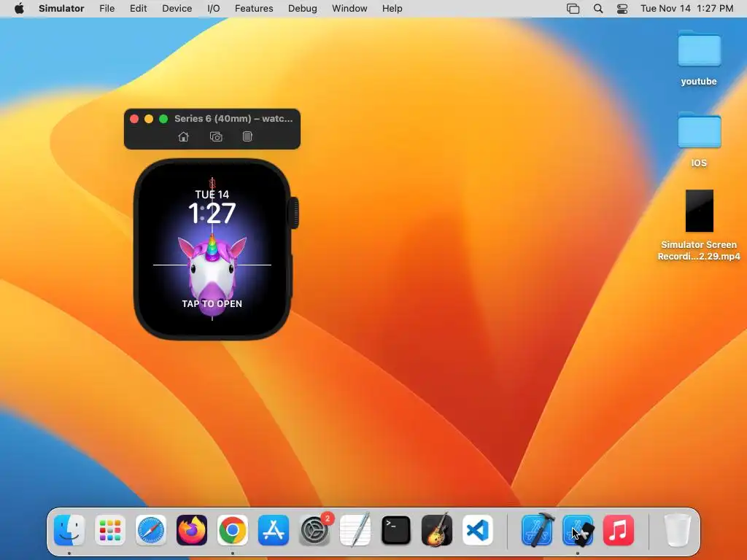Click the side button icon in simulator toolbar
Viewport: 747px width, 560px height.
pyautogui.click(x=247, y=136)
